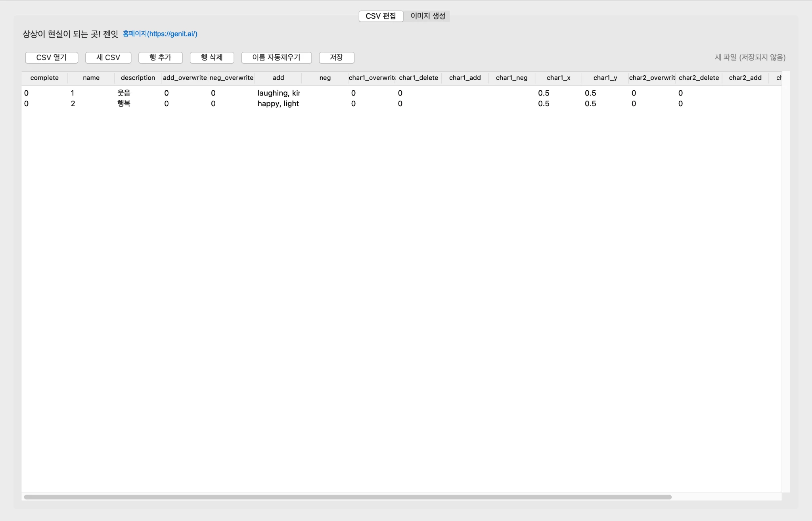Image resolution: width=812 pixels, height=521 pixels.
Task: Create a new file with 새 CSV
Action: 108,57
